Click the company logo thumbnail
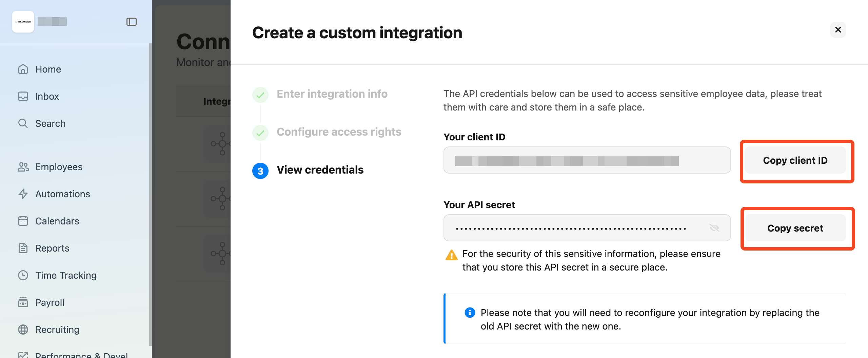868x358 pixels. point(23,22)
